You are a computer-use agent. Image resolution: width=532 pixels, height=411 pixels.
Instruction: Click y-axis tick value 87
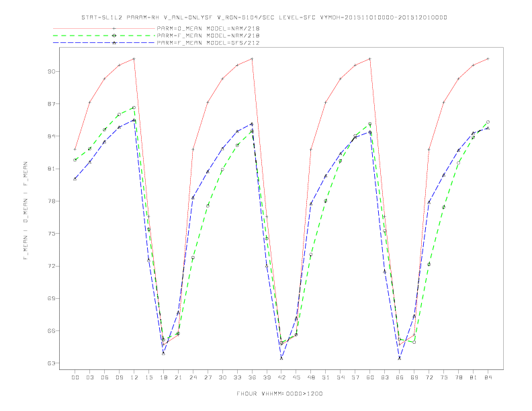point(52,104)
